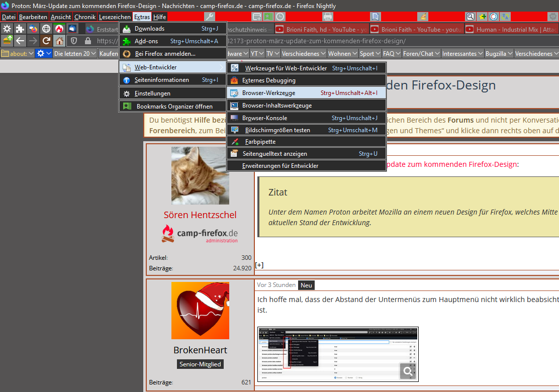
Task: Click the broom cleanup icon
Action: (x=423, y=17)
